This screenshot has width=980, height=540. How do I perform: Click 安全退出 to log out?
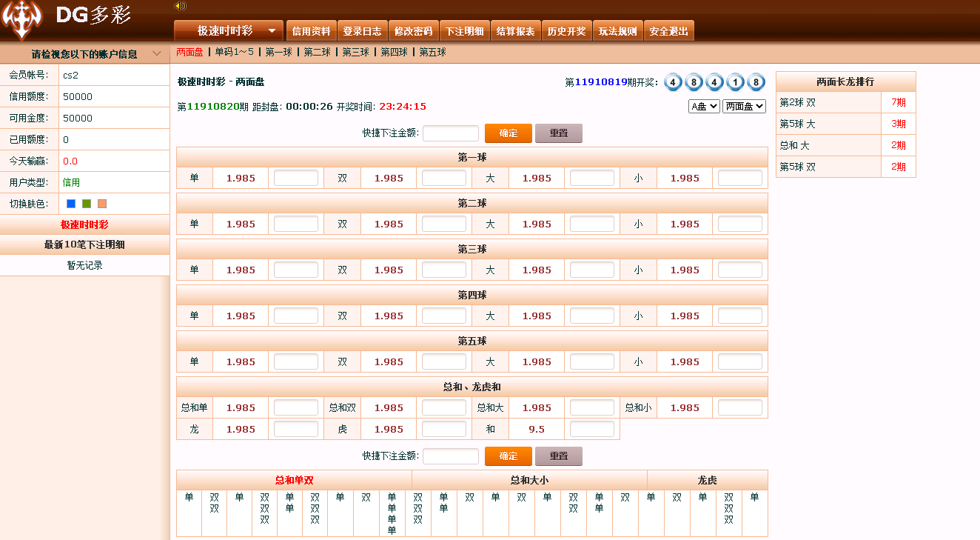[x=668, y=31]
